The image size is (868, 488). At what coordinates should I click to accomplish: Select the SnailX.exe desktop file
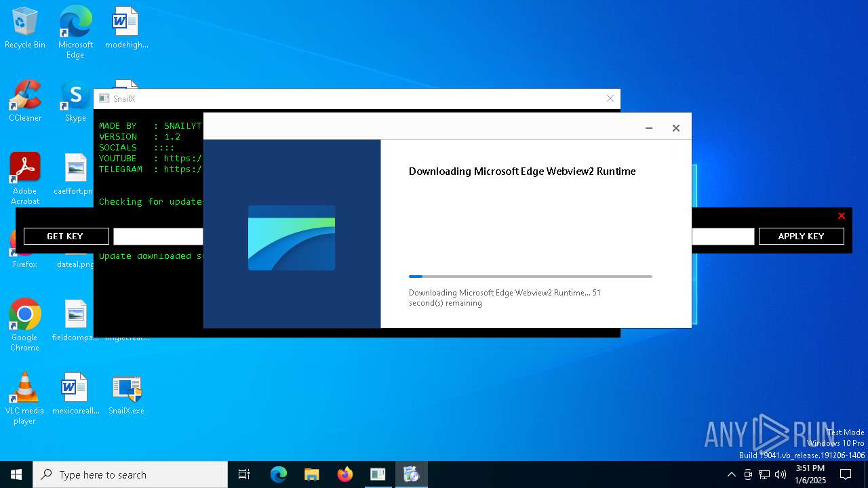126,394
